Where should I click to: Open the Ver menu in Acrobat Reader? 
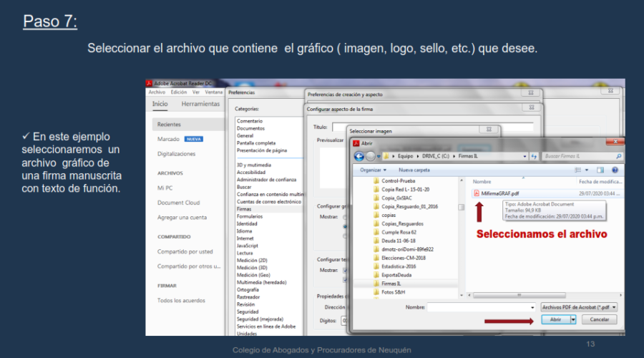pyautogui.click(x=196, y=92)
